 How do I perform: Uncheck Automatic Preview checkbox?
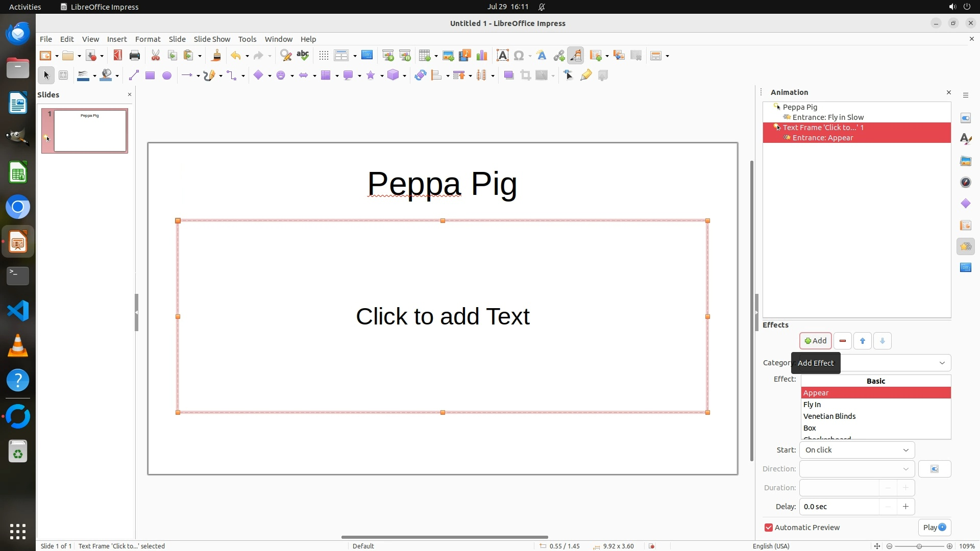click(769, 528)
